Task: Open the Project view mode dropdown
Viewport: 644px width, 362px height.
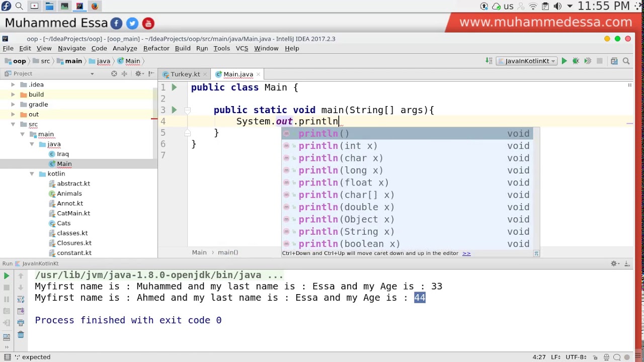Action: (x=92, y=74)
